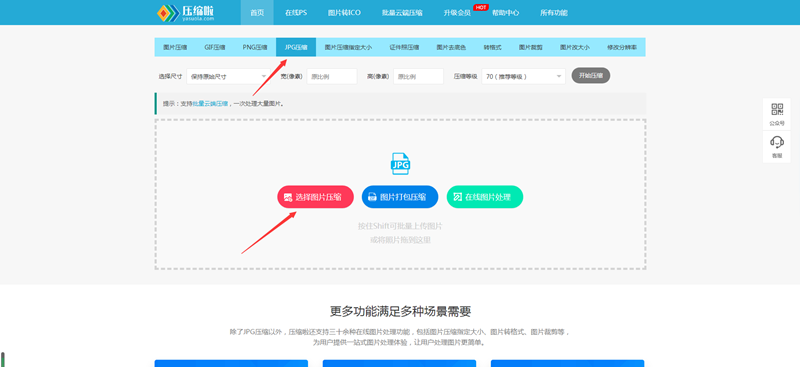Switch to the 修改分辨率 tab
The width and height of the screenshot is (800, 367).
point(621,47)
